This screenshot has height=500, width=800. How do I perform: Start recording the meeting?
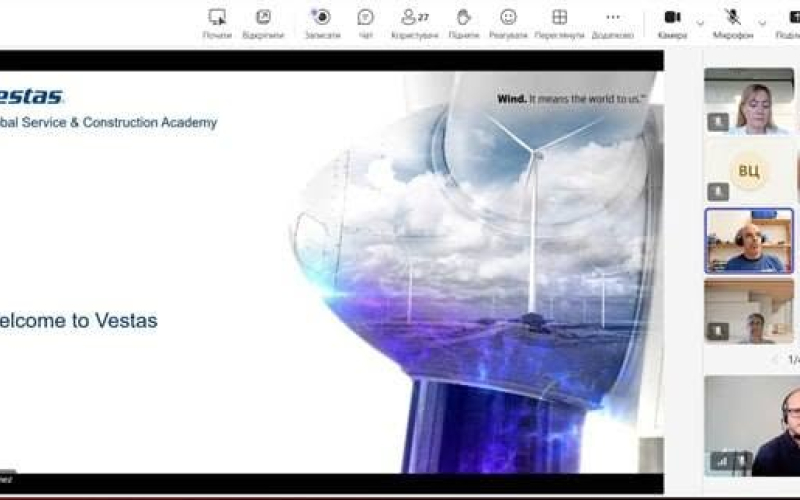click(x=322, y=23)
